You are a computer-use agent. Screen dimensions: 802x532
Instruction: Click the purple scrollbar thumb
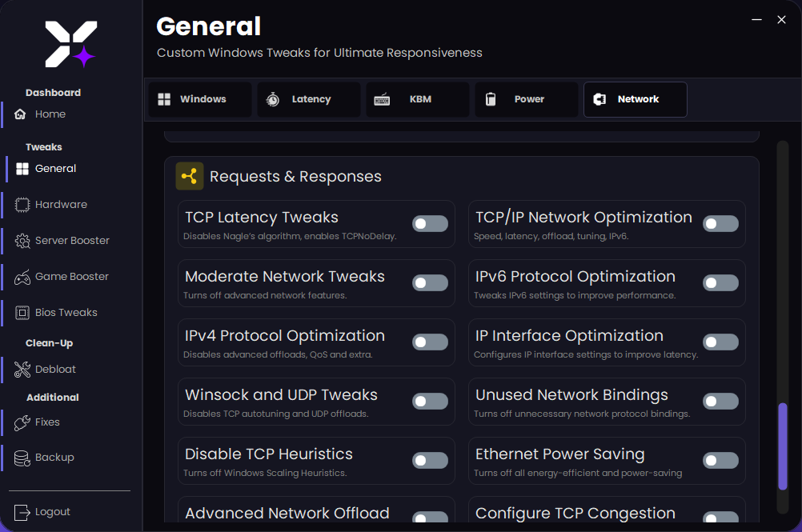(x=783, y=448)
